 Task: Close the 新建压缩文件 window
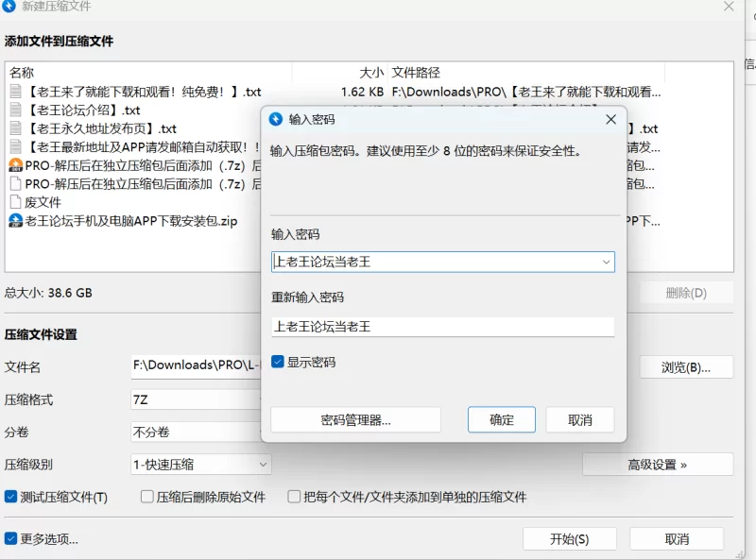729,7
